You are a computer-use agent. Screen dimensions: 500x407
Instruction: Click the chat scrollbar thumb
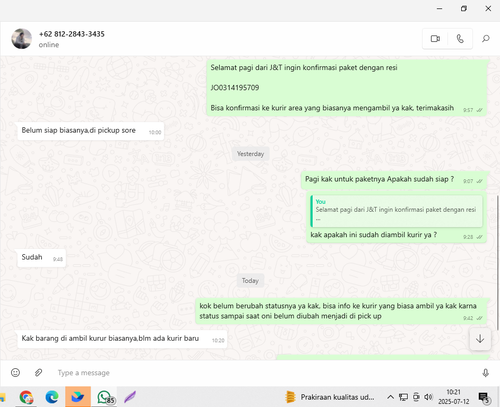click(x=497, y=262)
